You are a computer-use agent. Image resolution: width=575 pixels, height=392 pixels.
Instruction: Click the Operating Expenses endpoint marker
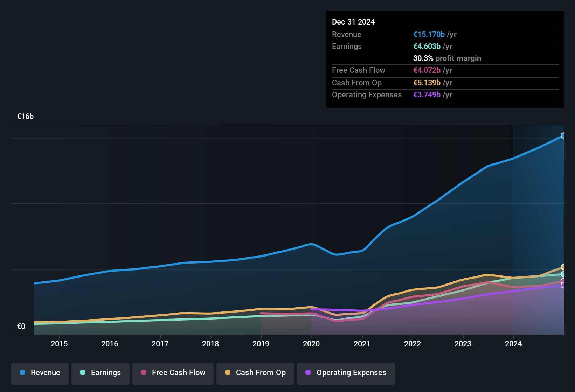[563, 286]
